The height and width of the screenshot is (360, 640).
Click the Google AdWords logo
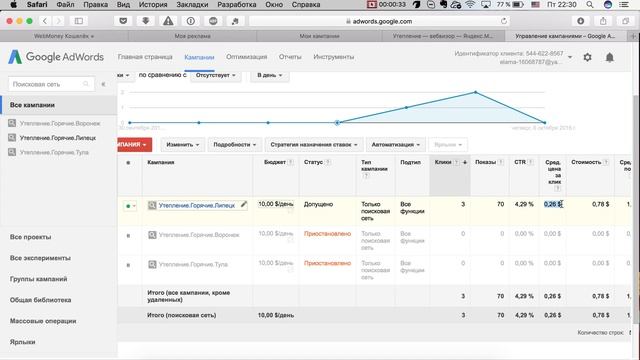(56, 57)
